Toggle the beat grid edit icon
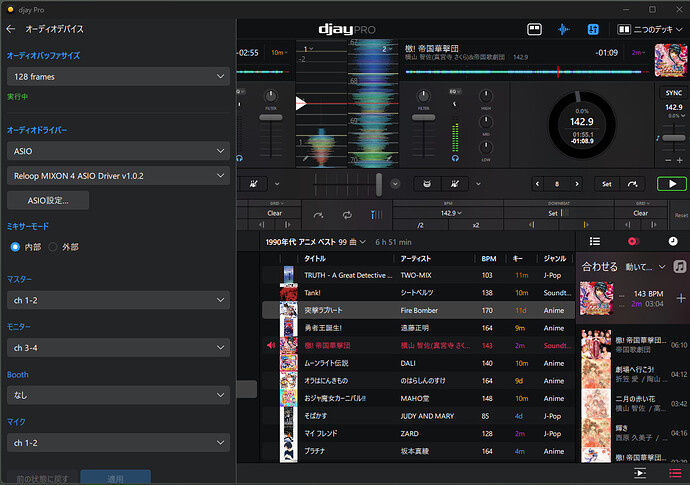The image size is (690, 485). point(376,215)
